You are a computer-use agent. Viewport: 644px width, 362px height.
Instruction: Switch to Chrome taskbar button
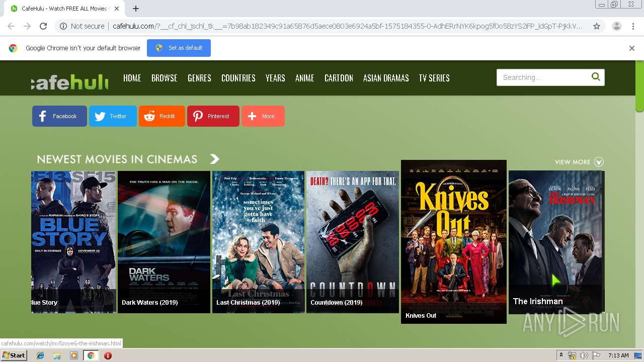pos(91,355)
